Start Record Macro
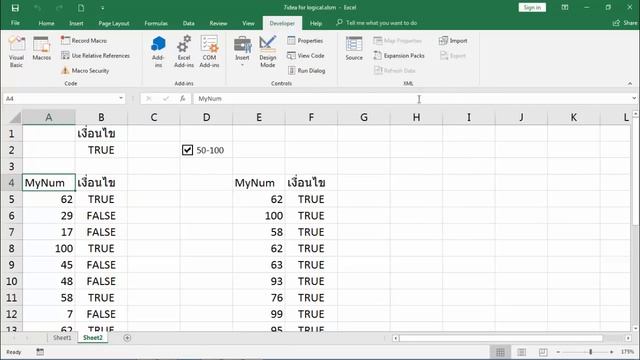 click(84, 40)
